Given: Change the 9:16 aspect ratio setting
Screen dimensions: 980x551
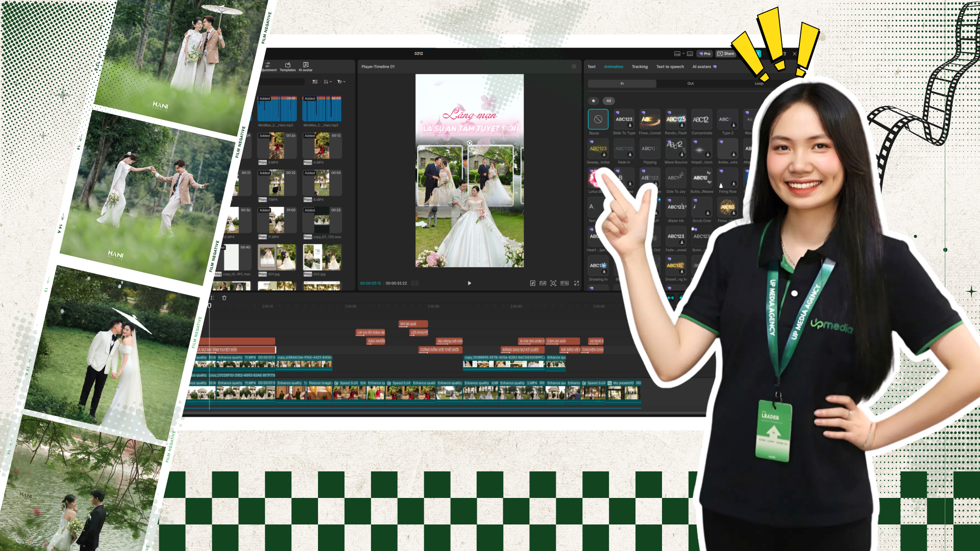Looking at the screenshot, I should [565, 283].
